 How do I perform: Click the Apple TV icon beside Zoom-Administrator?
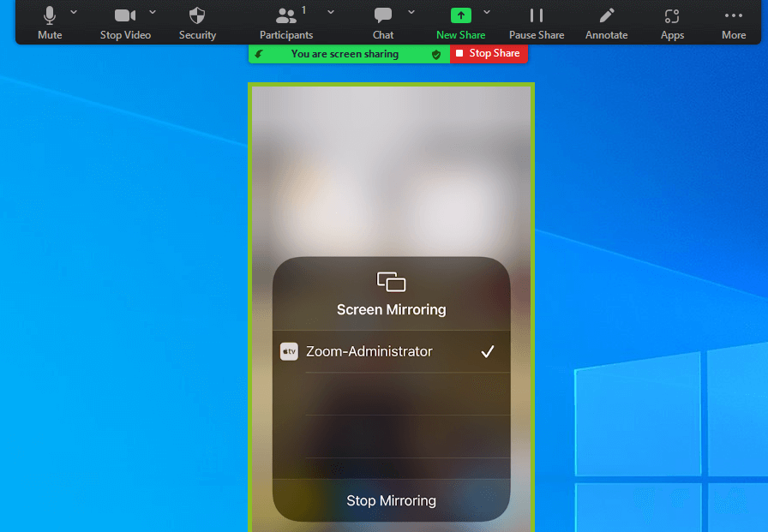point(289,351)
